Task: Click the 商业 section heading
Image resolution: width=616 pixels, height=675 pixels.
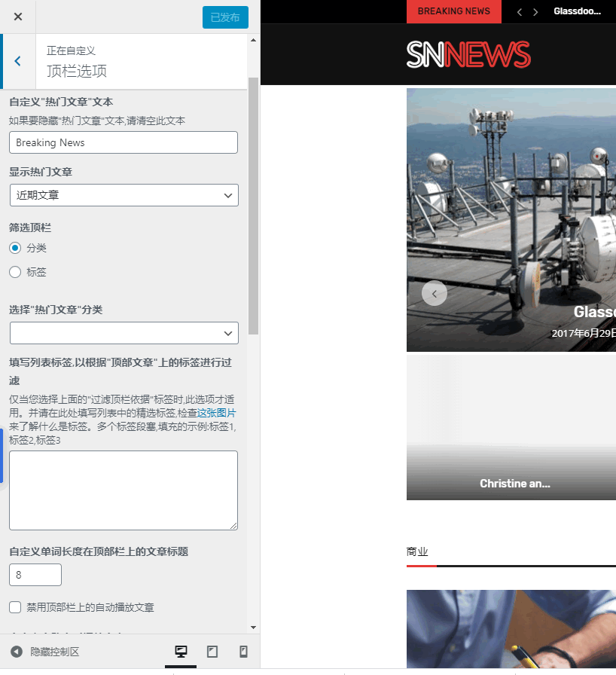Action: (x=417, y=552)
